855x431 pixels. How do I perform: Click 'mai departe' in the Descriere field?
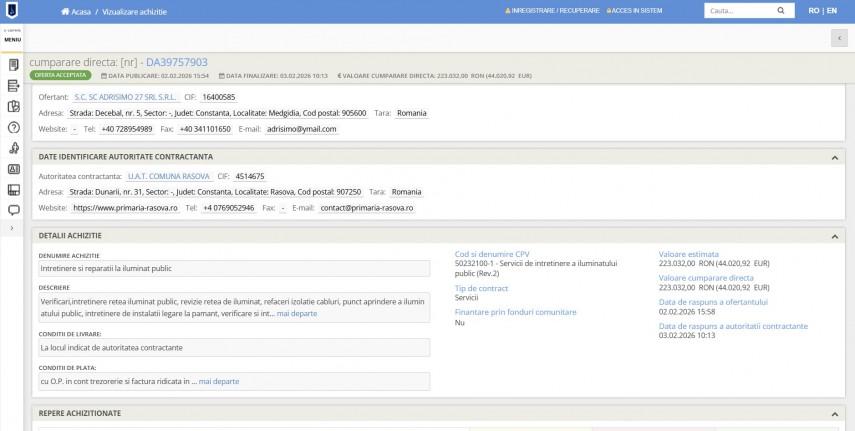(x=296, y=313)
